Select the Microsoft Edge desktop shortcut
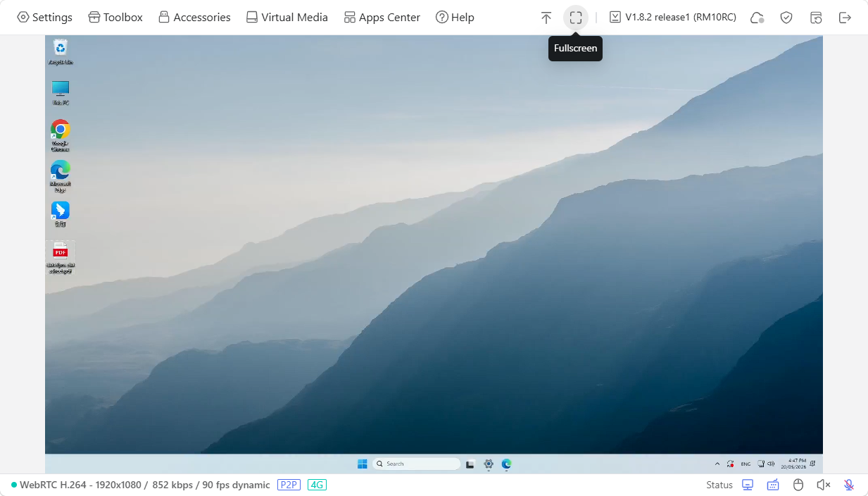 [61, 176]
